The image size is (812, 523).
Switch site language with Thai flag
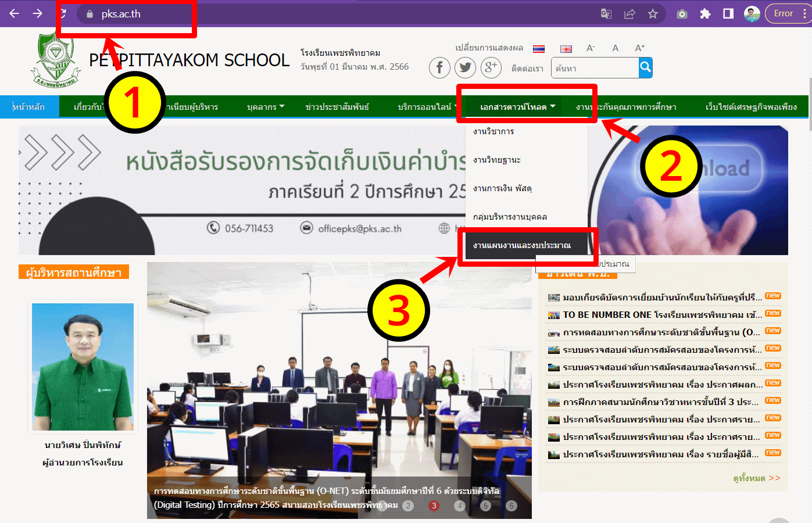pyautogui.click(x=539, y=49)
